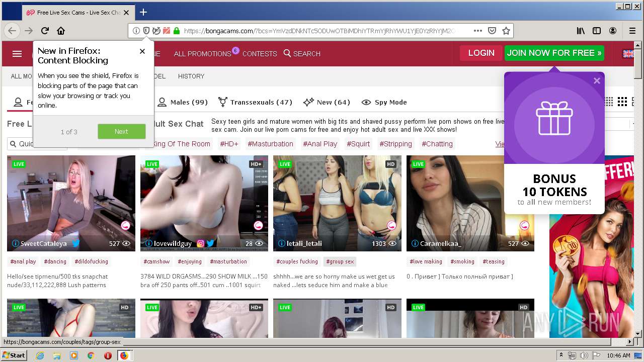This screenshot has width=644, height=362.
Task: Click the Windows Start button
Action: (x=14, y=355)
